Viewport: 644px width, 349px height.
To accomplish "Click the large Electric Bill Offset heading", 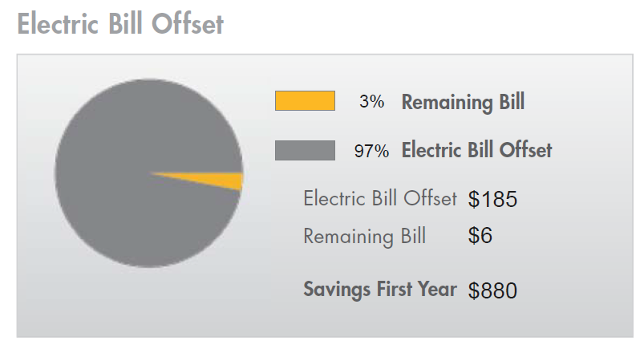I will (x=120, y=23).
